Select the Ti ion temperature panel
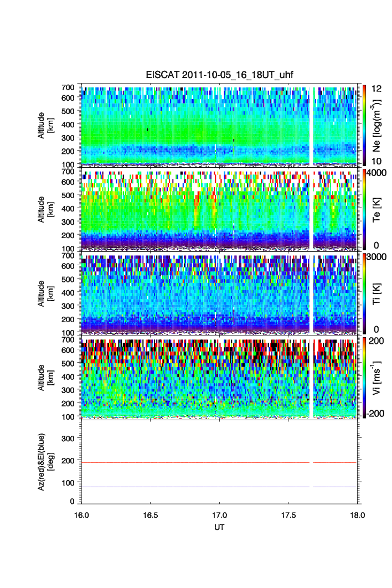The image size is (392, 588). [x=194, y=292]
